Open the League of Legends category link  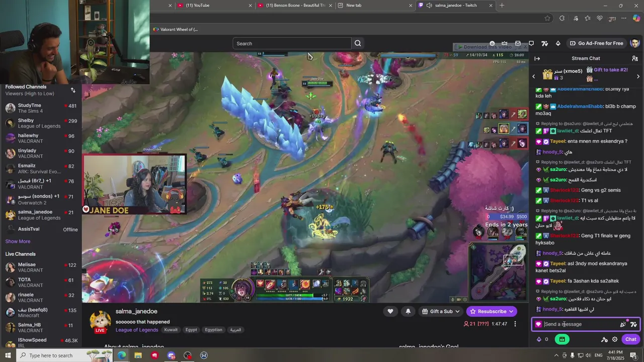point(137,330)
